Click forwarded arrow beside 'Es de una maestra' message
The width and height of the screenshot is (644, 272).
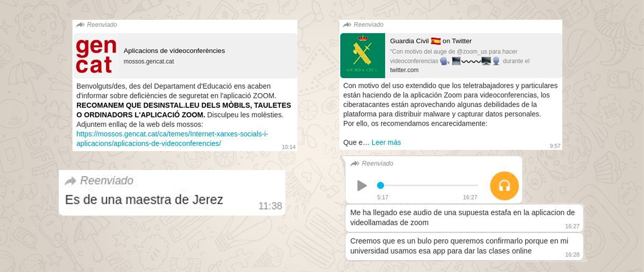(70, 181)
